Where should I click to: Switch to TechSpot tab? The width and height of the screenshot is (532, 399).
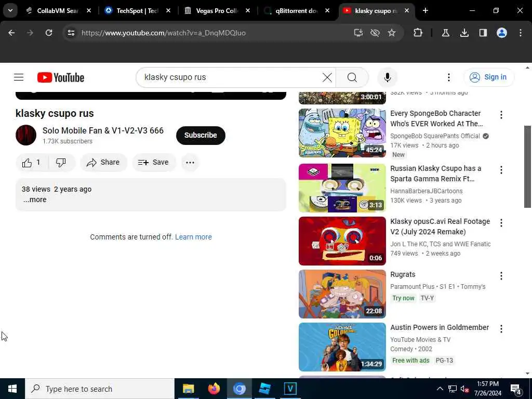[137, 11]
